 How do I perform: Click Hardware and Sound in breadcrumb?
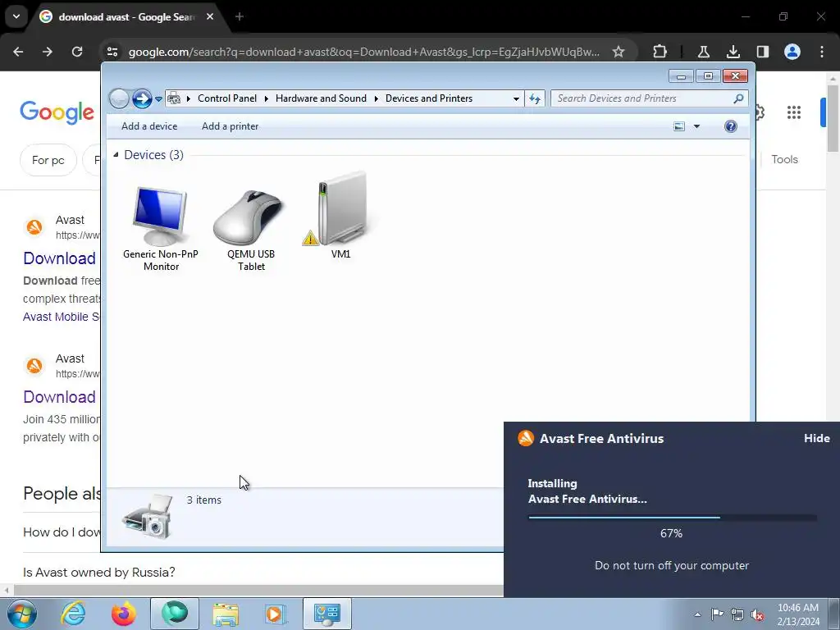[321, 98]
